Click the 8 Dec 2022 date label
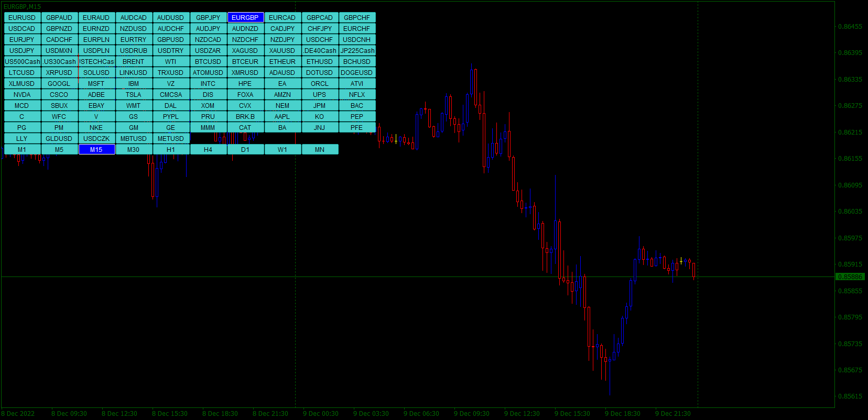The height and width of the screenshot is (420, 868). [x=18, y=414]
